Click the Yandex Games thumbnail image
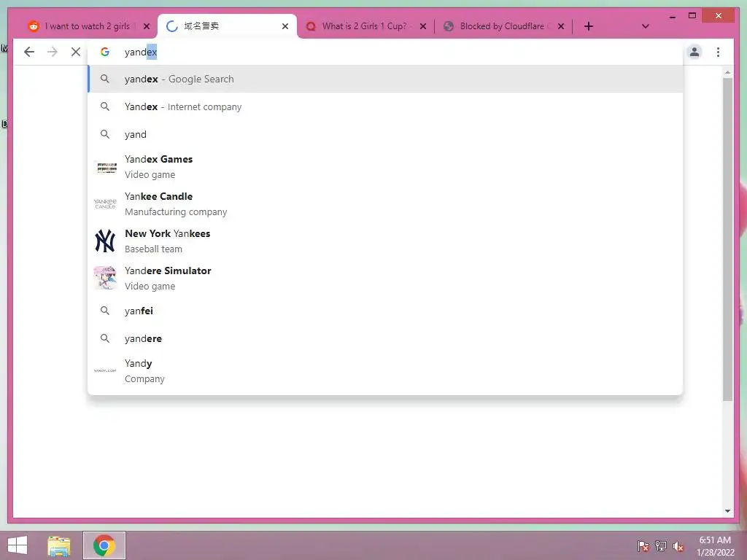 click(106, 168)
